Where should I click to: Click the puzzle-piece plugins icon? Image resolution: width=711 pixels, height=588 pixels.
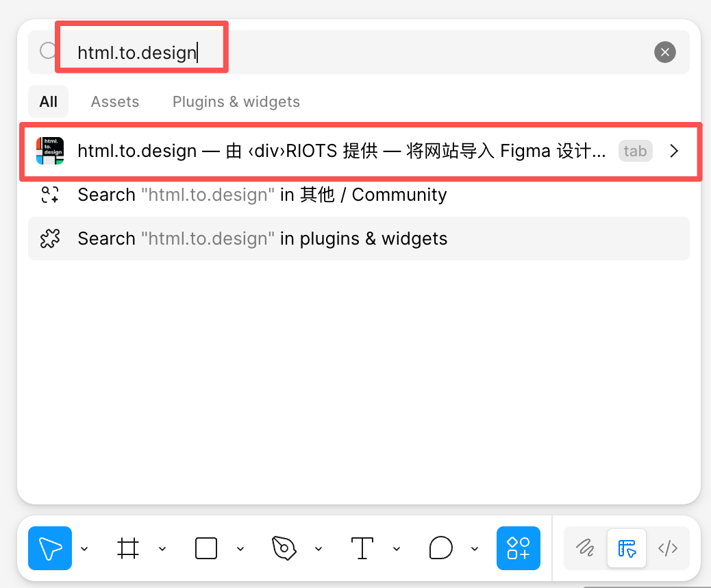[50, 238]
